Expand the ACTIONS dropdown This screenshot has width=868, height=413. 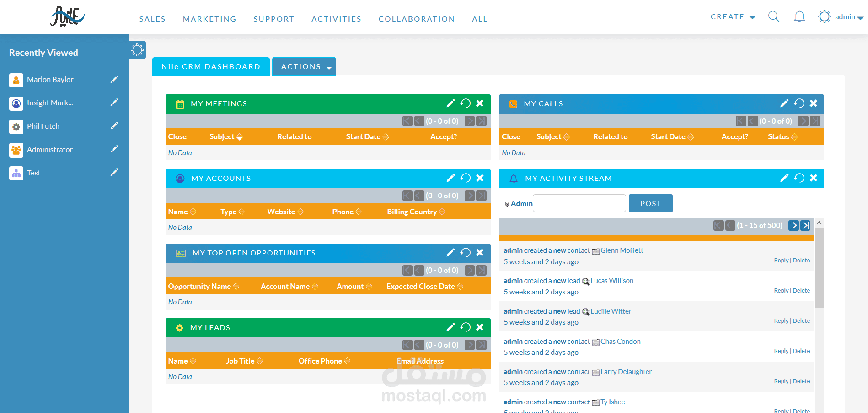[304, 66]
